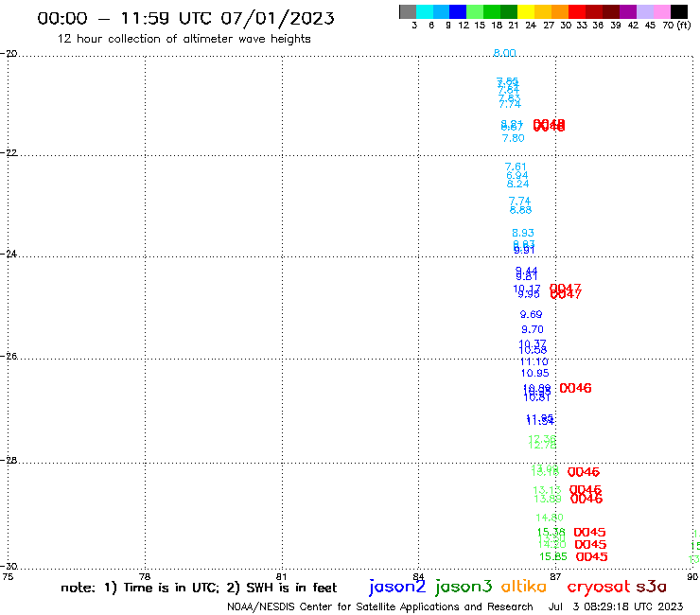Click the 7.80 wave height value

(513, 138)
